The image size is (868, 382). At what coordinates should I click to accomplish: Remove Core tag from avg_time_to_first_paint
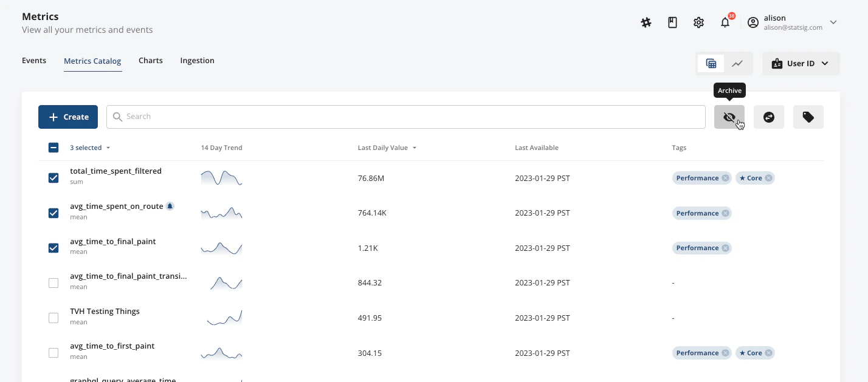768,353
